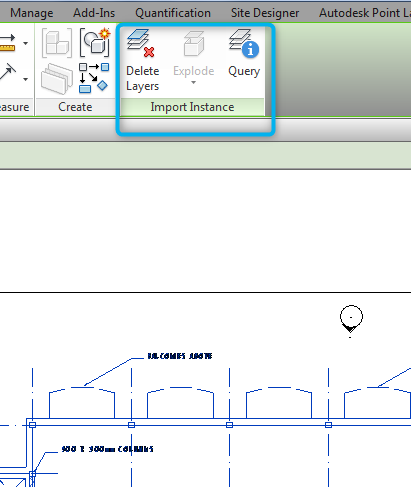Screen dimensions: 411x487
Task: Open the dropdown arrow beside the ruler tool
Action: 25,43
